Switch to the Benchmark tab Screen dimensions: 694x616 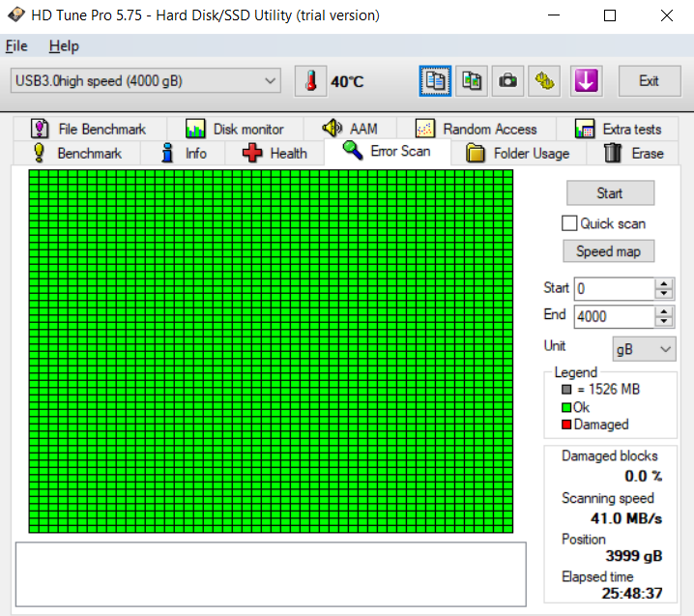pyautogui.click(x=77, y=153)
